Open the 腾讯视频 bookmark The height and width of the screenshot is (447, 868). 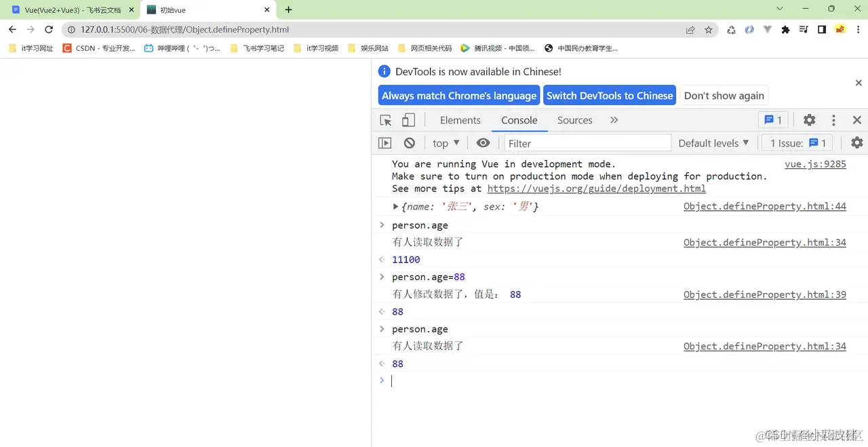pyautogui.click(x=498, y=48)
